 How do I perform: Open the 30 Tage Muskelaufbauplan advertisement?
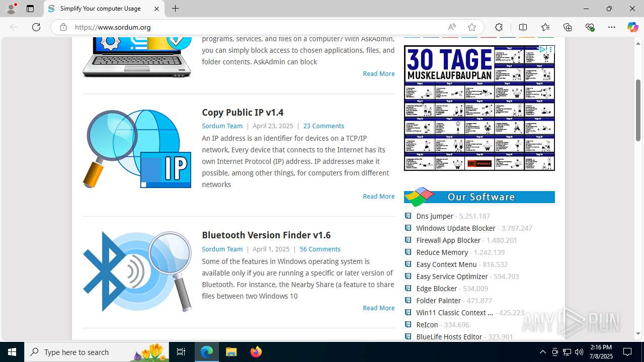[x=479, y=108]
